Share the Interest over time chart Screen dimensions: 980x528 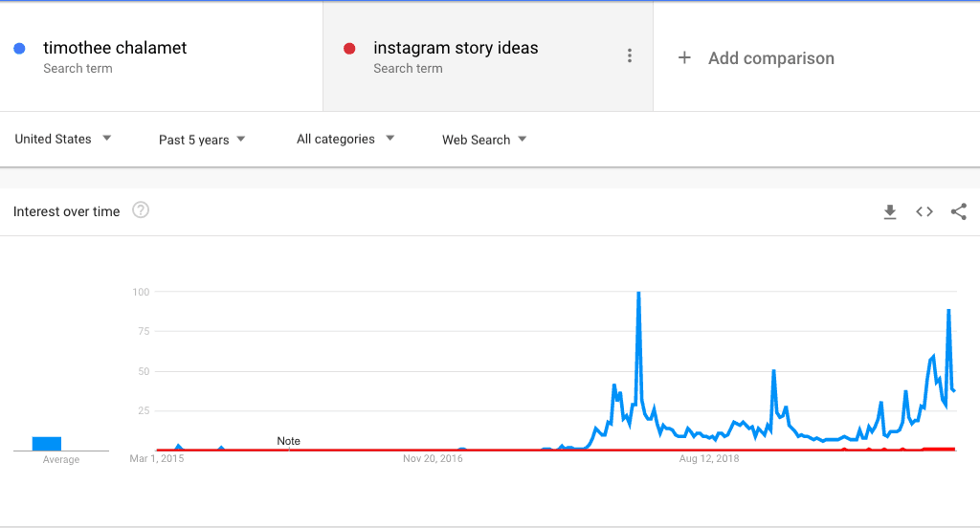coord(959,211)
